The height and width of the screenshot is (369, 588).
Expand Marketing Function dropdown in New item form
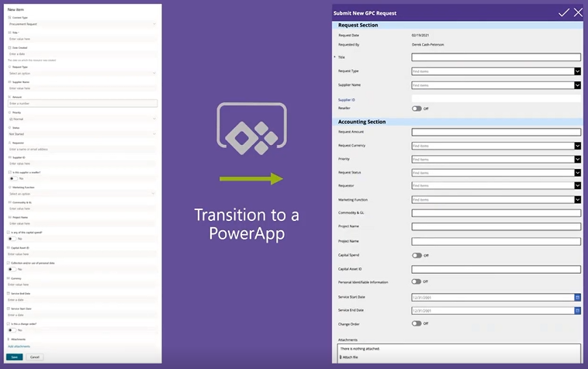tap(82, 194)
